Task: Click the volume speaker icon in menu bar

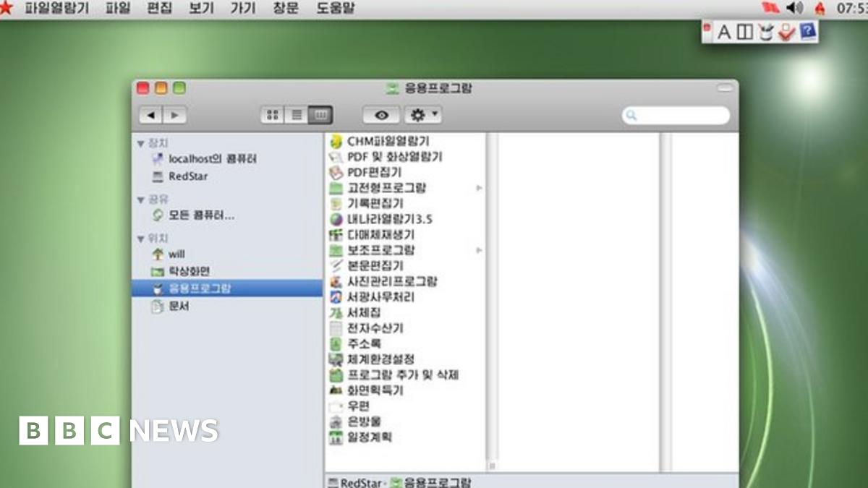Action: point(794,9)
